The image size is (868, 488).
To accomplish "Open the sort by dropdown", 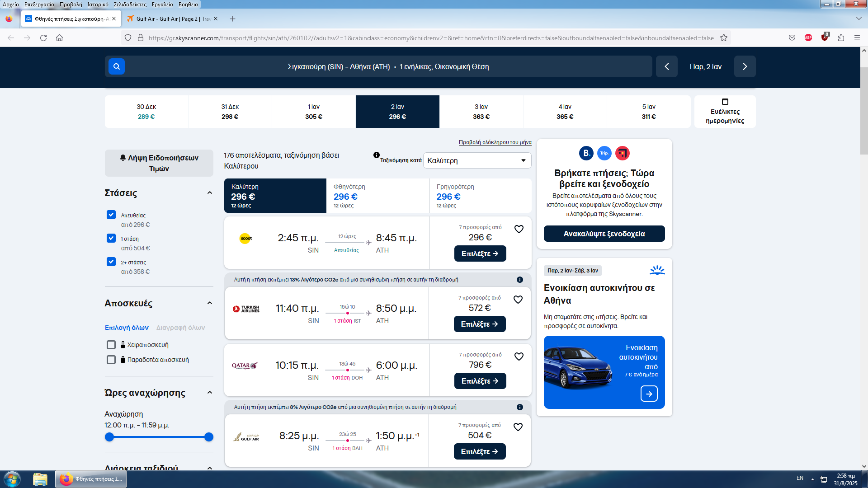I will 477,160.
